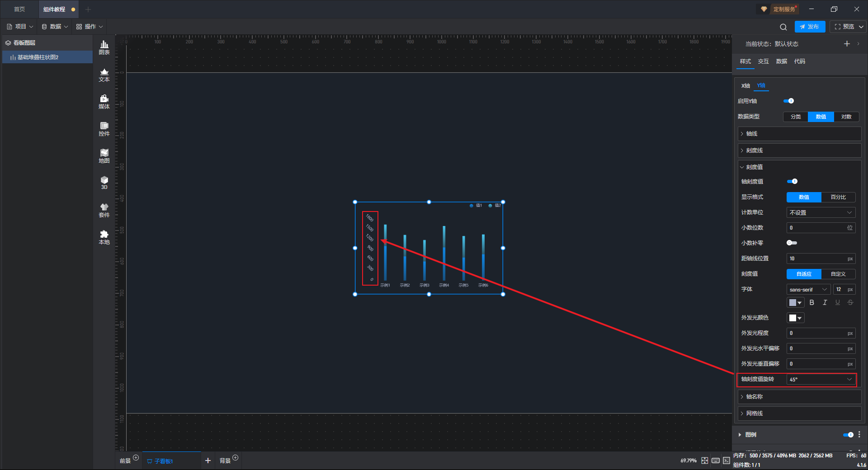Image resolution: width=868 pixels, height=470 pixels.
Task: Select 基础堆叠柱状图2 layer in tree
Action: 47,57
